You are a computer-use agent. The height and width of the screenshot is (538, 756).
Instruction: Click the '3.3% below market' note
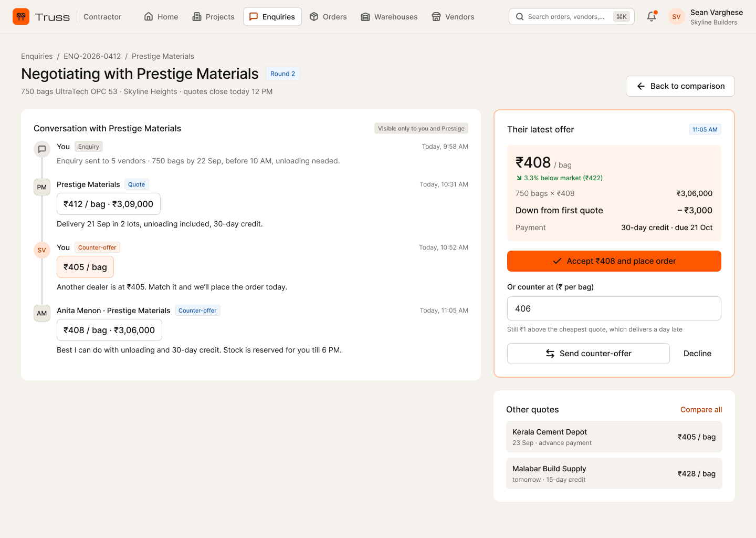[560, 178]
